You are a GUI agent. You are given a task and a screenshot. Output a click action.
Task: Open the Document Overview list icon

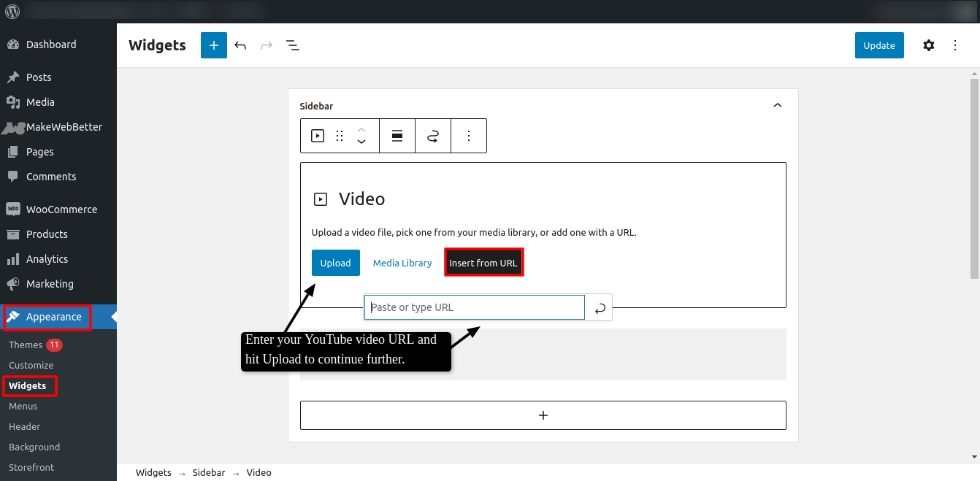293,45
